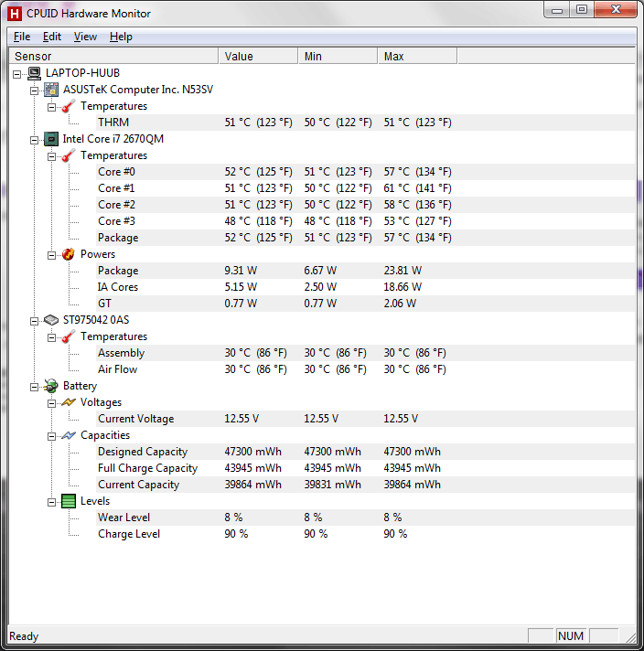This screenshot has width=644, height=651.
Task: Close the CPUID Hardware Monitor window
Action: [x=616, y=9]
